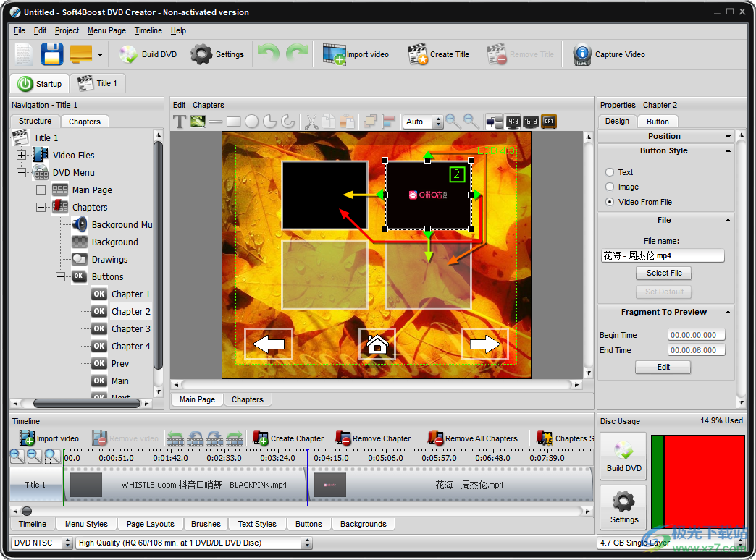
Task: Click the timeline Zoom to fit icon
Action: [x=51, y=456]
